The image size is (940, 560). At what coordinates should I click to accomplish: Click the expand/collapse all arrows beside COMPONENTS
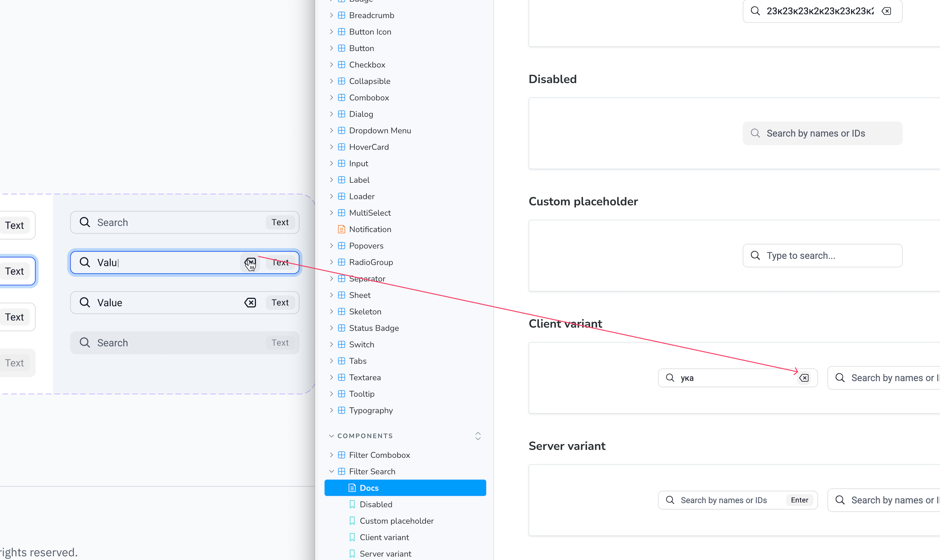[478, 436]
